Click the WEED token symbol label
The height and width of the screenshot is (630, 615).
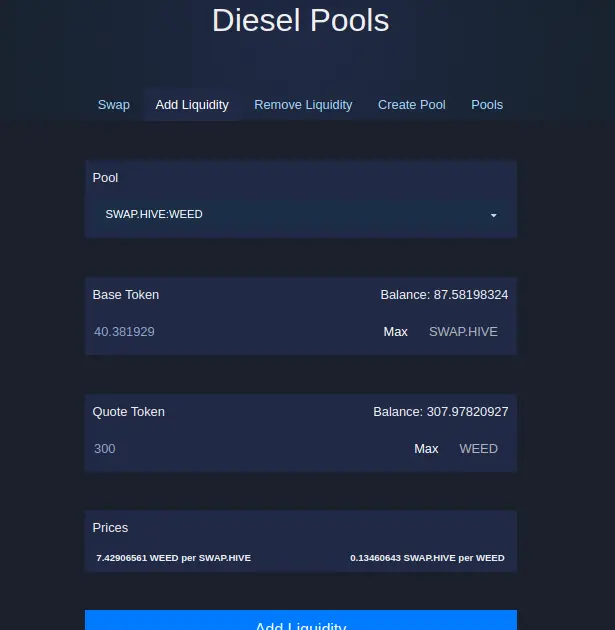click(x=479, y=449)
